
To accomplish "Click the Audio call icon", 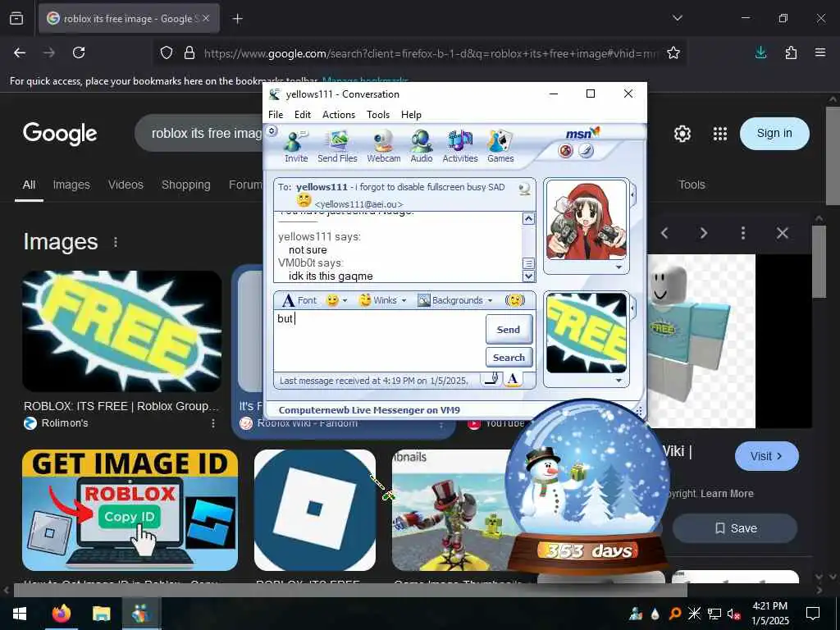I will tap(422, 146).
